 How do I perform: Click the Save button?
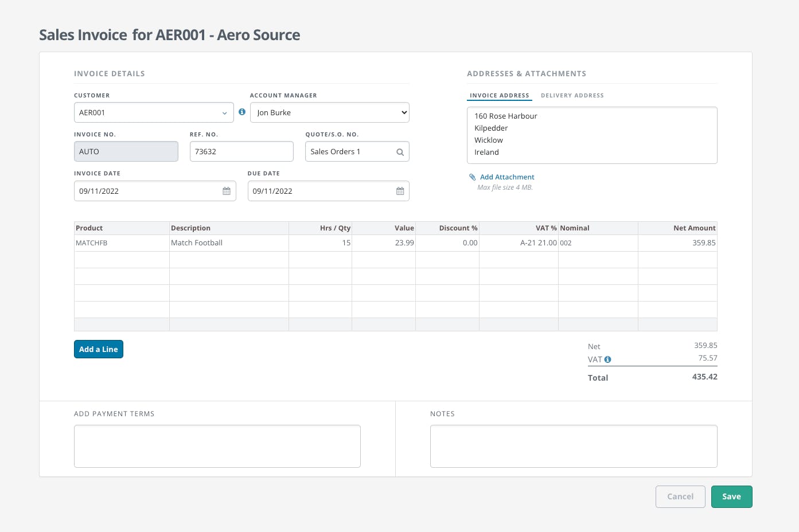coord(731,496)
